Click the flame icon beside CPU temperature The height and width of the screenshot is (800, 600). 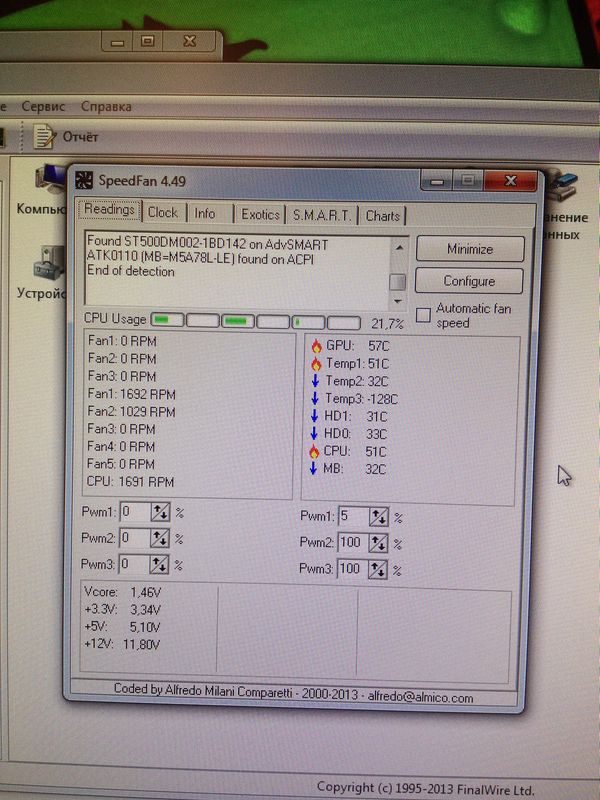click(x=317, y=451)
